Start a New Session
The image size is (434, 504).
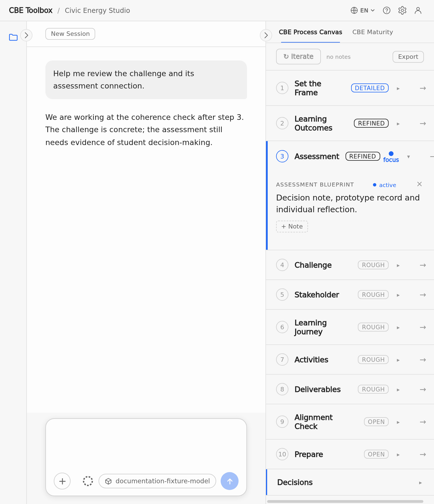[70, 34]
